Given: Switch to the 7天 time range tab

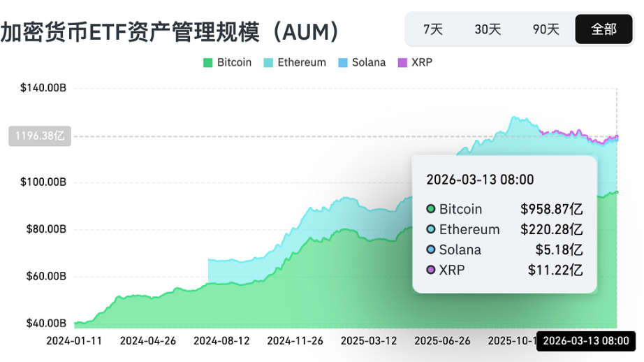Looking at the screenshot, I should (x=433, y=29).
